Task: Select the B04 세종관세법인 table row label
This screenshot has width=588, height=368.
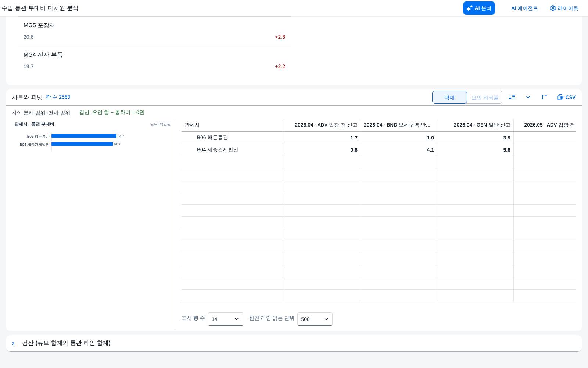Action: coord(218,150)
